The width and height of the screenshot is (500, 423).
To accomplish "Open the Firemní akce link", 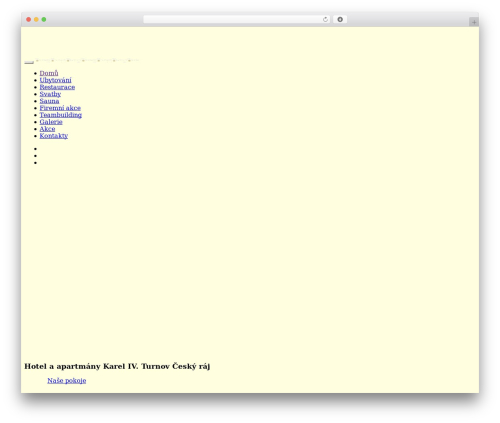I will point(60,108).
